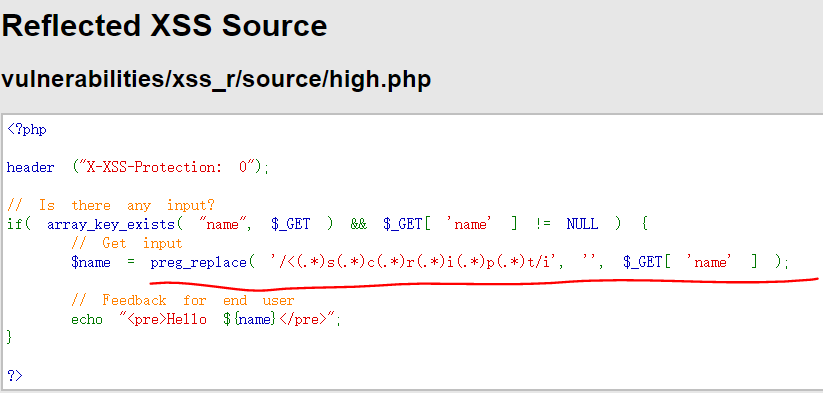
Task: Click the NULL keyword in condition
Action: point(582,224)
